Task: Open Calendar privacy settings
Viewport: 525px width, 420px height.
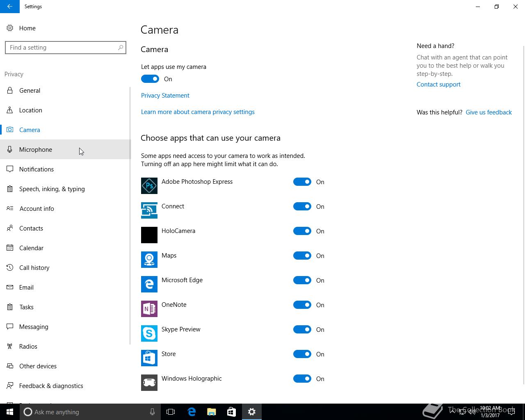Action: click(x=65, y=248)
